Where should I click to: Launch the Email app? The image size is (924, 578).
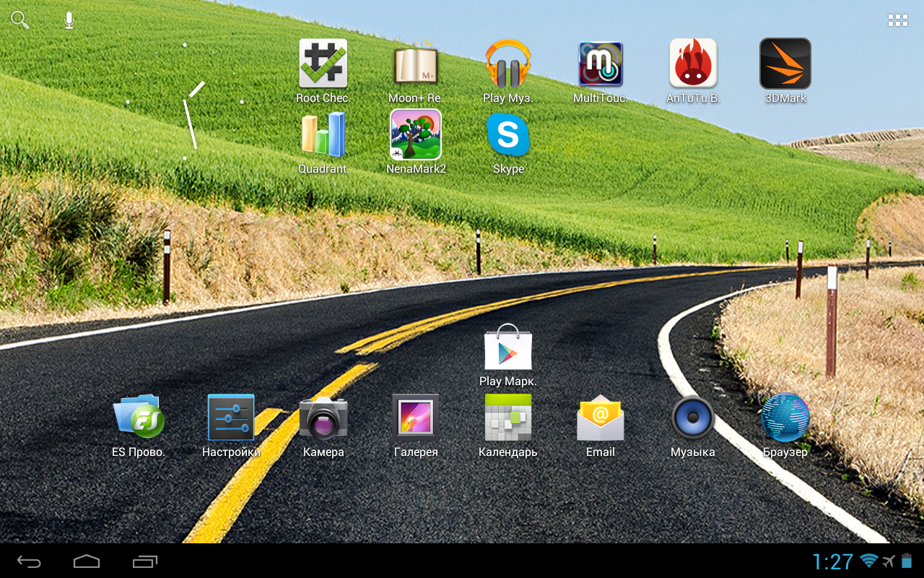click(601, 417)
